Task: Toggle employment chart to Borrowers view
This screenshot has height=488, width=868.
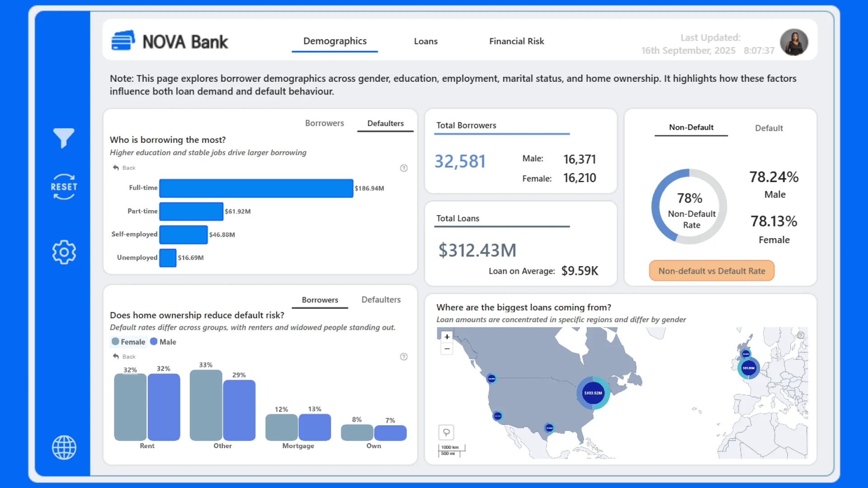Action: coord(324,123)
